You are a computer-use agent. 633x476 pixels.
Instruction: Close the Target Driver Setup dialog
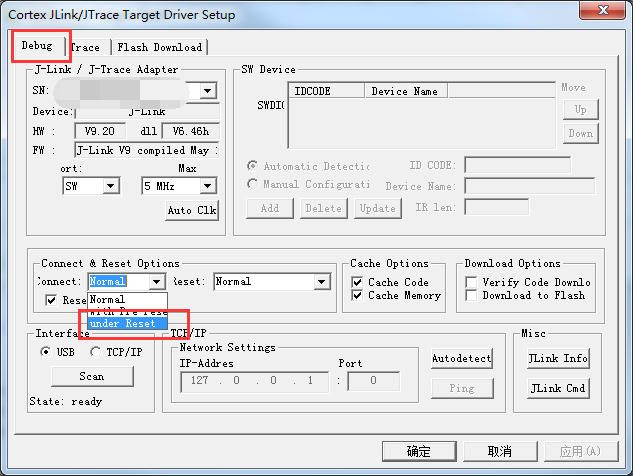603,10
